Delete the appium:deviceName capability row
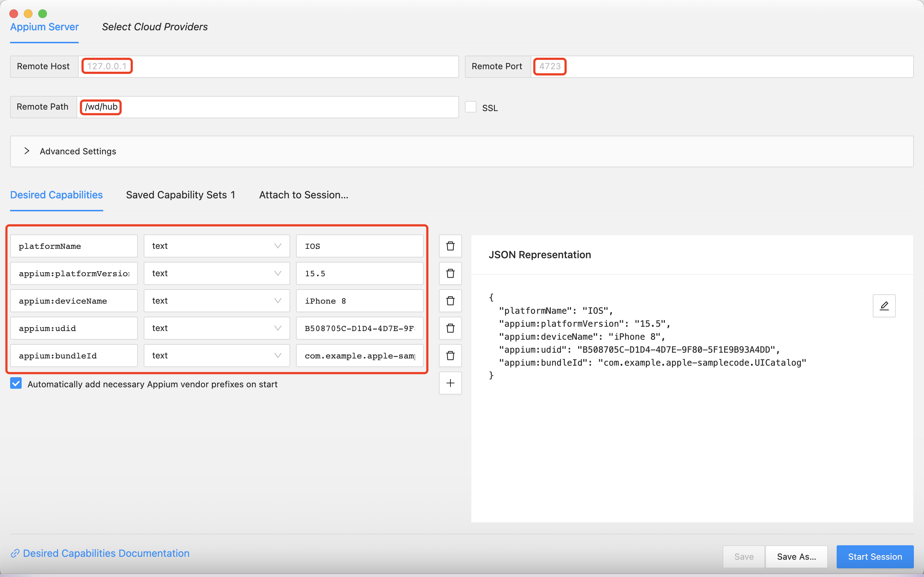 point(450,301)
